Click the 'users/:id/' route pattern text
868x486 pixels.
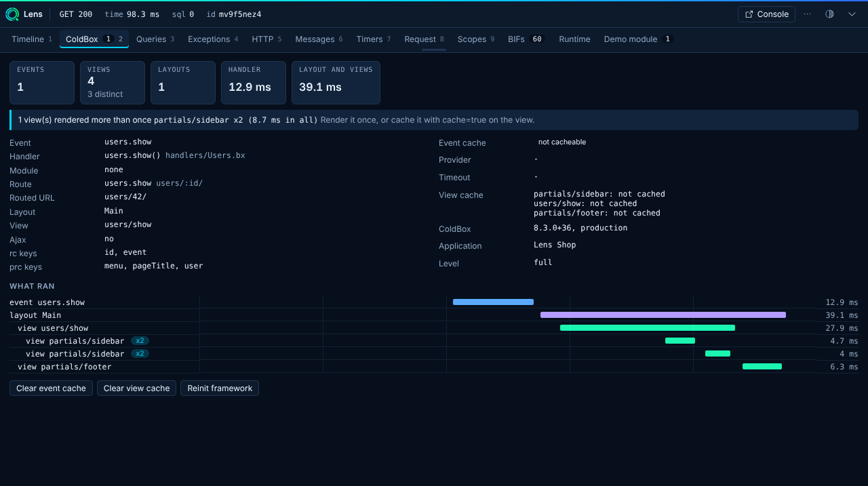coord(180,183)
